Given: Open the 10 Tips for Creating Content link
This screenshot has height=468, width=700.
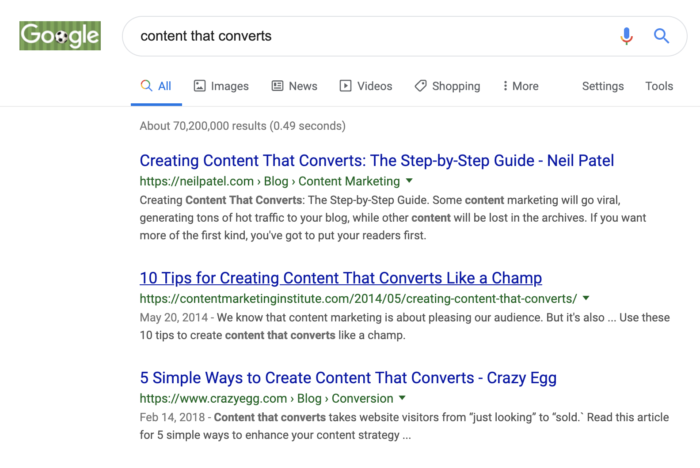Looking at the screenshot, I should click(x=341, y=278).
